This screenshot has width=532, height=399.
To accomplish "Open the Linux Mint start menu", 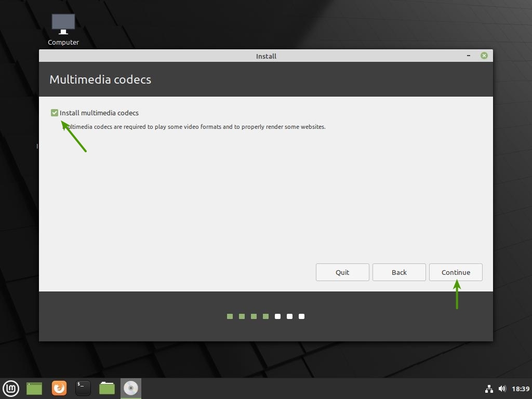I will [x=11, y=388].
